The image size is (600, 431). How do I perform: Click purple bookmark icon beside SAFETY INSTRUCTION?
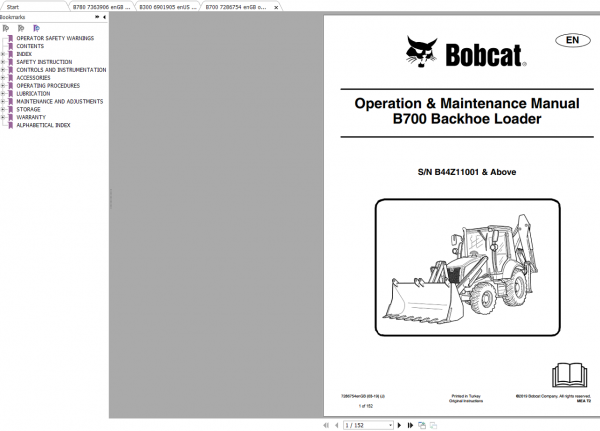(11, 62)
